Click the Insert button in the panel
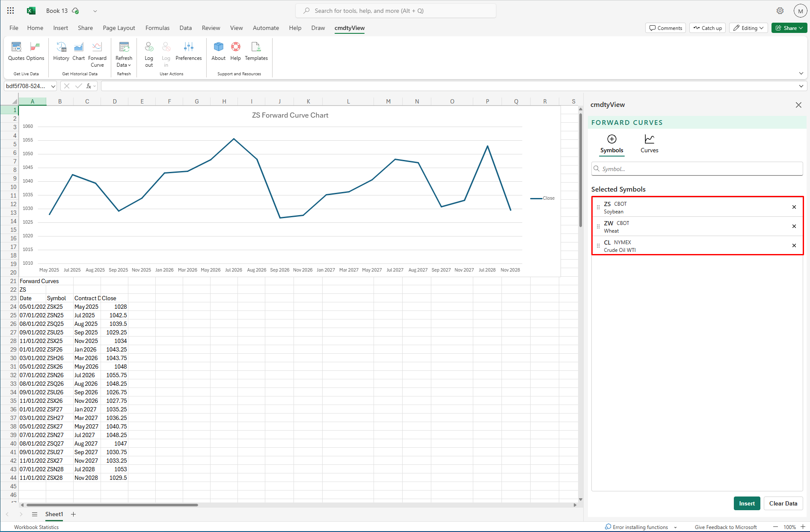Viewport: 810px width, 532px height. pyautogui.click(x=747, y=503)
